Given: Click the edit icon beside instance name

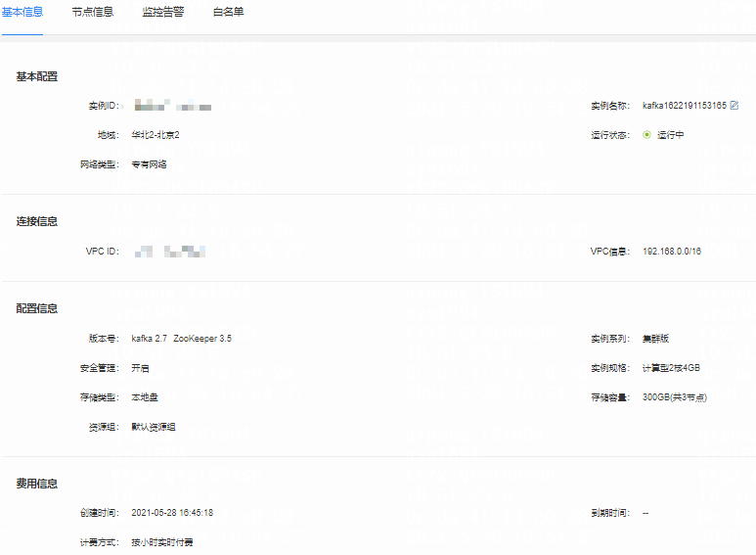Looking at the screenshot, I should click(734, 105).
